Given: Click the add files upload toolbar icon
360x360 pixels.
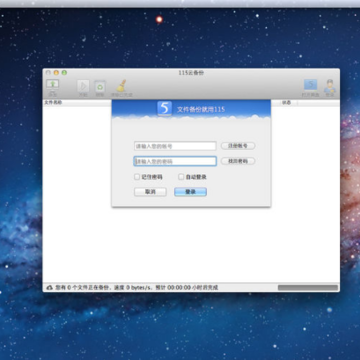Looking at the screenshot, I should (x=52, y=85).
